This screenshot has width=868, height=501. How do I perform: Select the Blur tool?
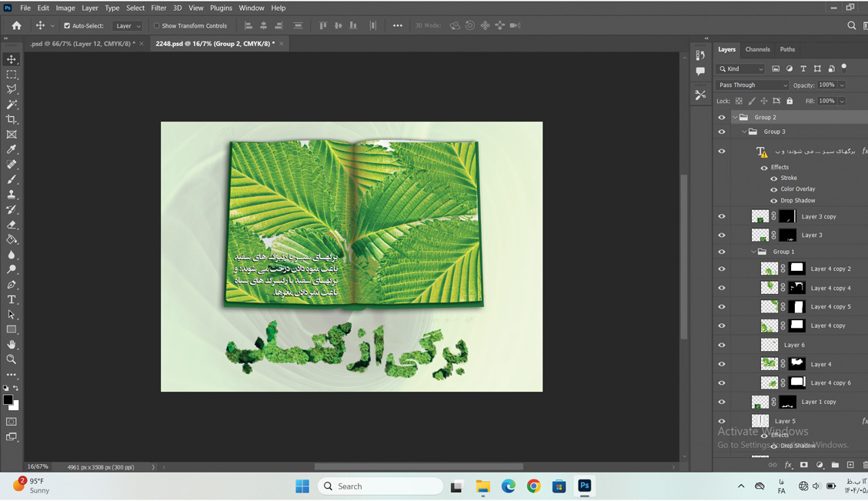coord(11,255)
